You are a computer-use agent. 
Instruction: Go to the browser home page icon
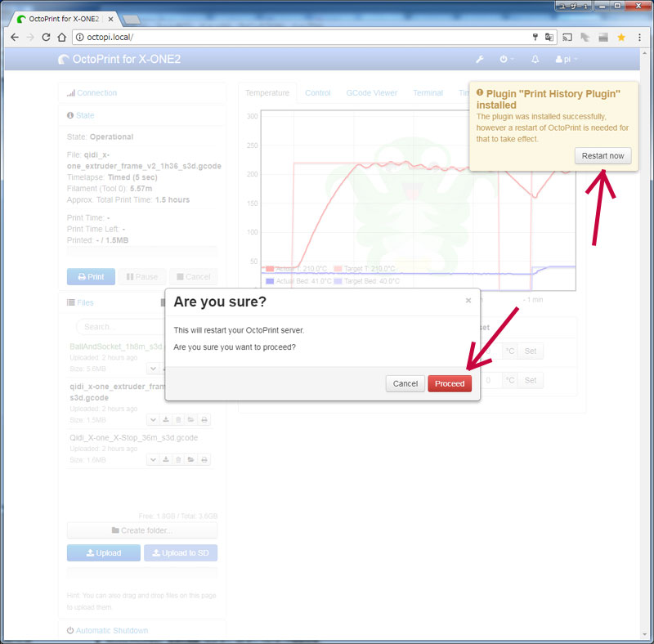click(x=62, y=37)
